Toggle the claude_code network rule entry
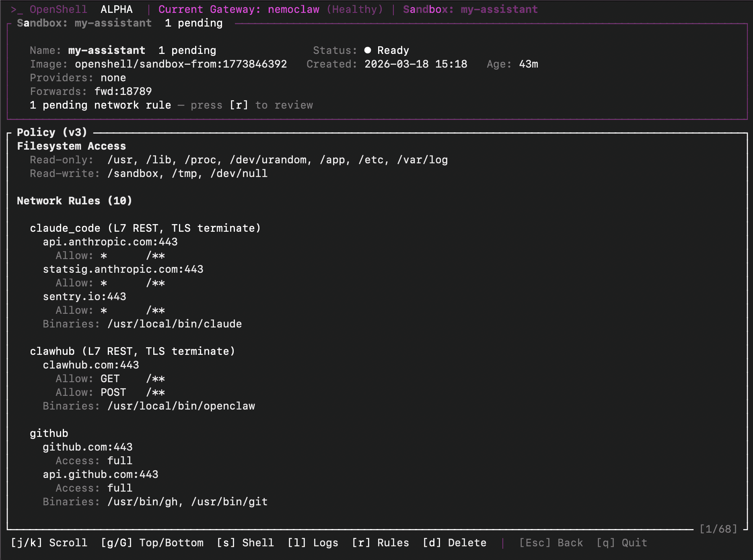This screenshot has width=753, height=560. coord(146,228)
